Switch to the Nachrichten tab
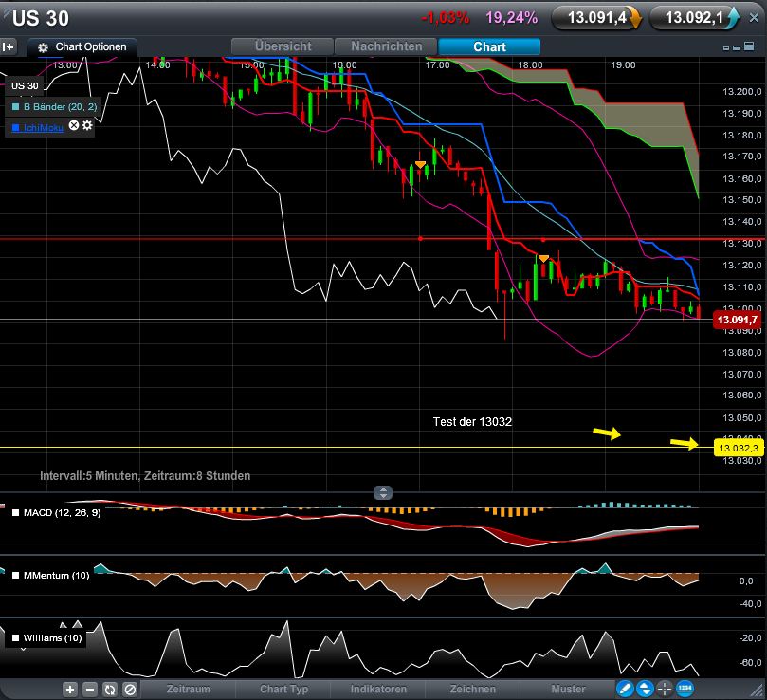The width and height of the screenshot is (767, 700). (x=387, y=46)
